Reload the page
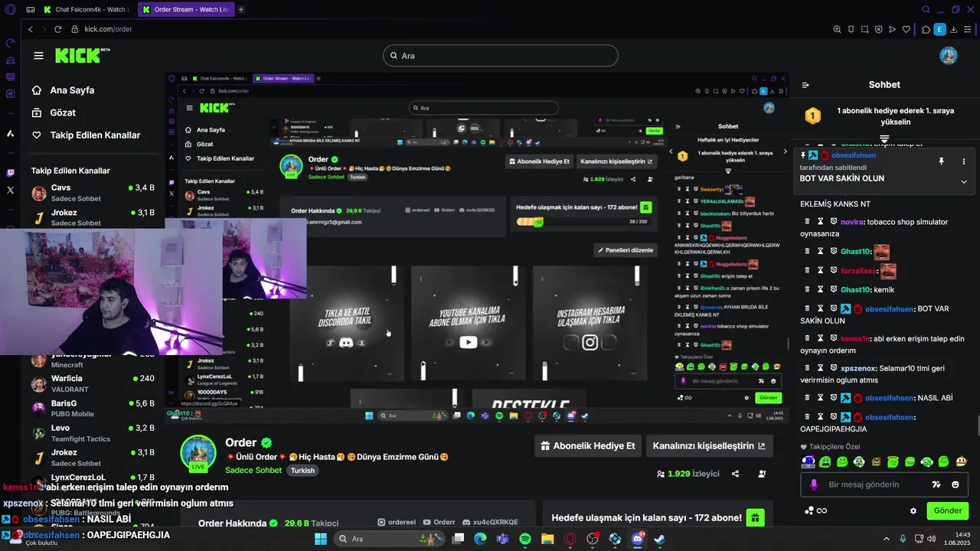This screenshot has width=980, height=551. coord(57,29)
